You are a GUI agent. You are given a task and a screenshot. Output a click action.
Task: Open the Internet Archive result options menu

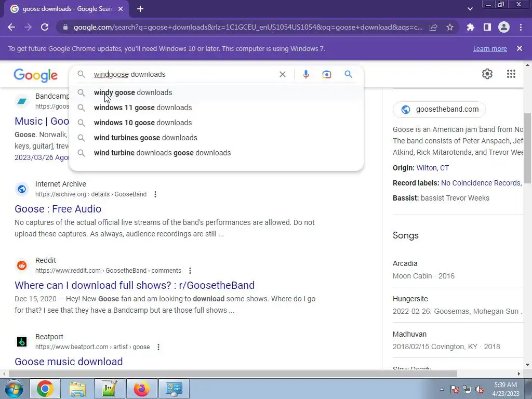coord(155,194)
